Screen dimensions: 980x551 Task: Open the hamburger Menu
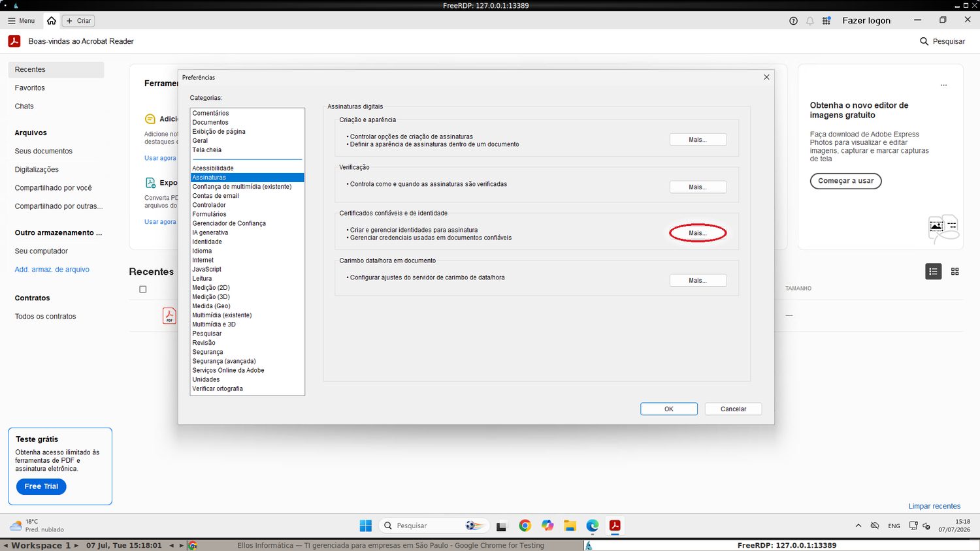point(21,21)
